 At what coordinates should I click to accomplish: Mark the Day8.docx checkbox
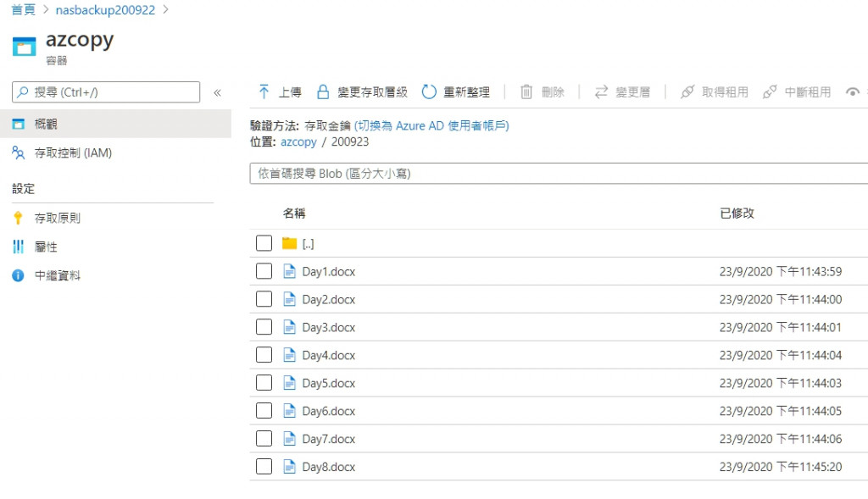point(264,466)
